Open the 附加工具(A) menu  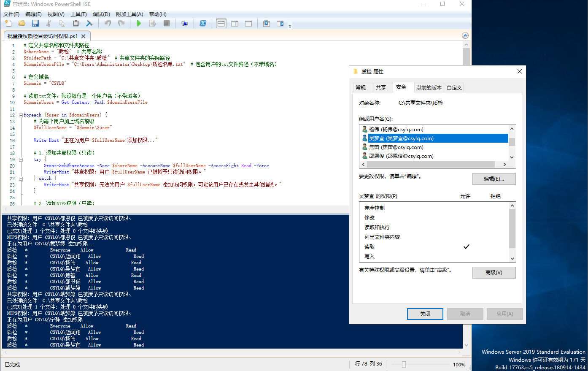pos(129,14)
